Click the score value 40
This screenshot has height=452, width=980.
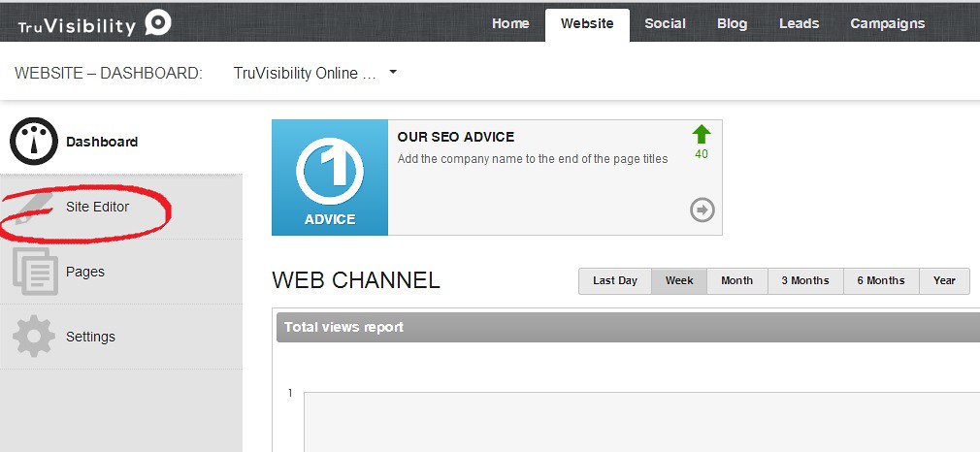point(702,154)
